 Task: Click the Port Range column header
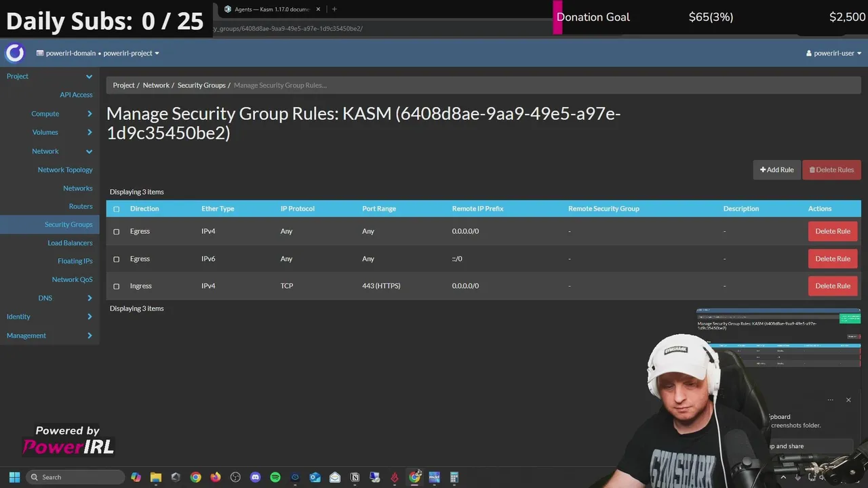pyautogui.click(x=379, y=209)
